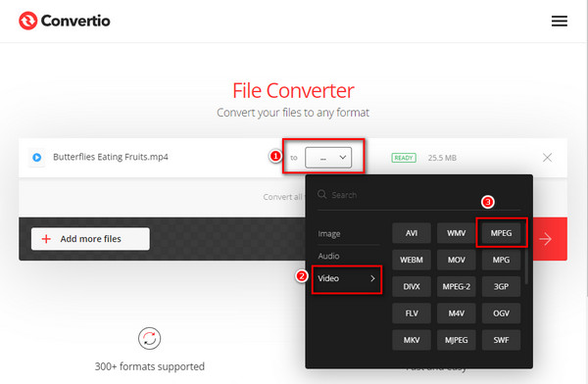
Task: Click the plus icon on Add more files
Action: [x=46, y=239]
